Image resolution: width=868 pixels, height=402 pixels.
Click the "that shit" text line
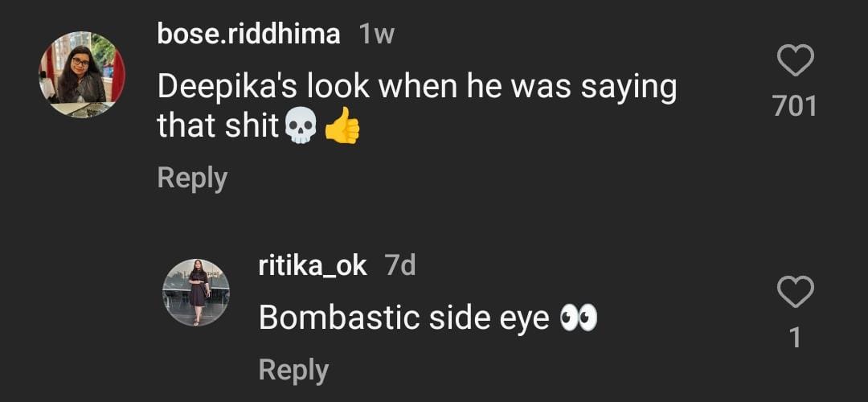coord(218,127)
